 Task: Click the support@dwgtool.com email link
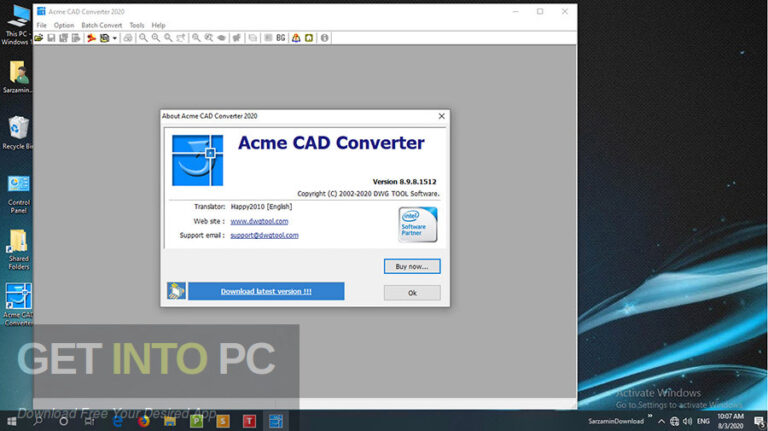(x=264, y=235)
